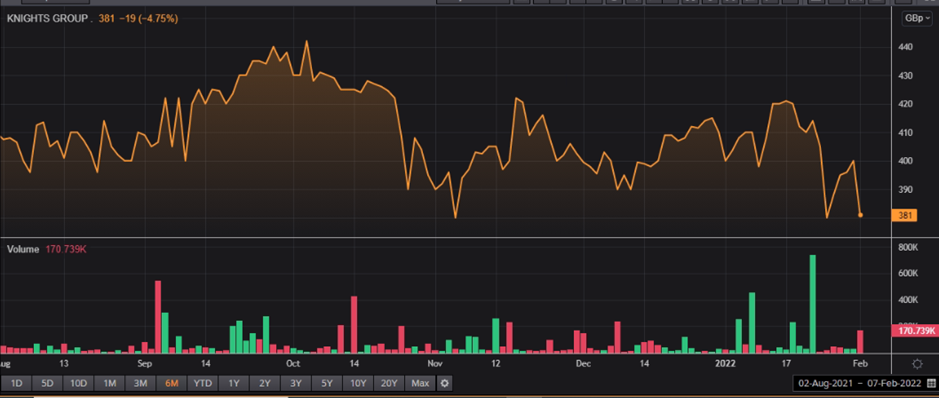
Task: Switch chart to 3M range
Action: pyautogui.click(x=141, y=383)
